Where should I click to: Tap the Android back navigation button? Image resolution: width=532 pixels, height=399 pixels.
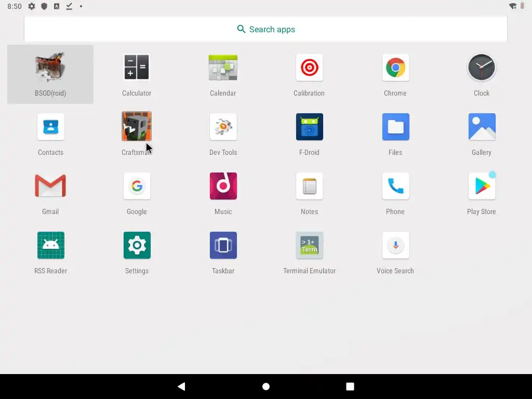[x=181, y=387]
